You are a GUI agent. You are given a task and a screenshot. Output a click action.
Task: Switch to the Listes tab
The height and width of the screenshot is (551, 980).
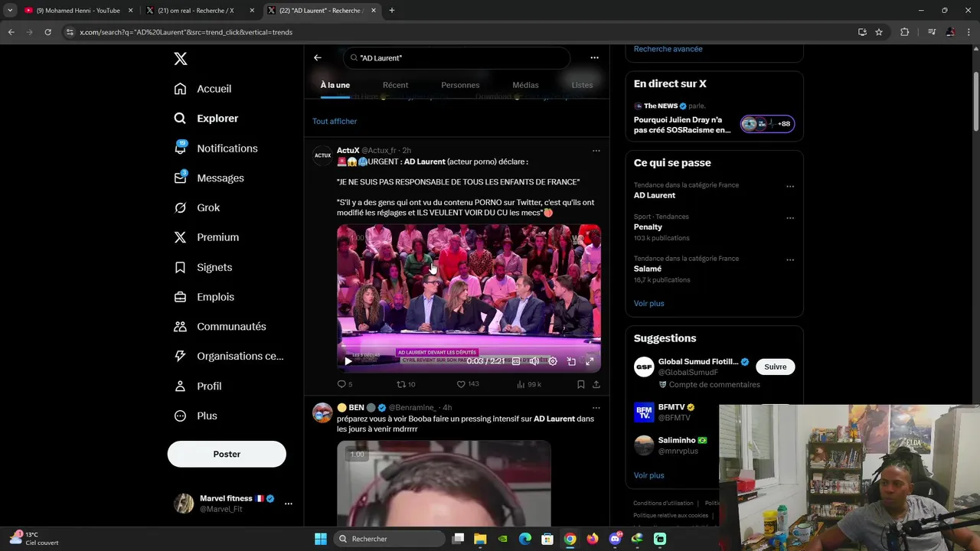click(x=582, y=85)
